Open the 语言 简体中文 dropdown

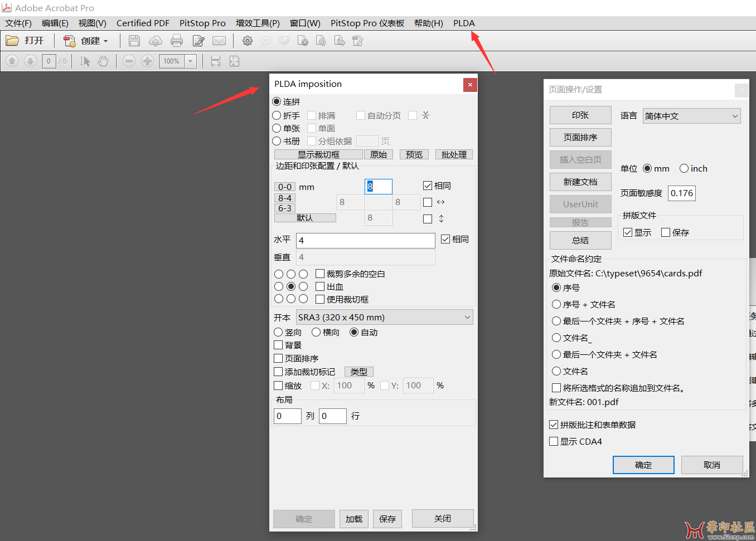(x=692, y=116)
